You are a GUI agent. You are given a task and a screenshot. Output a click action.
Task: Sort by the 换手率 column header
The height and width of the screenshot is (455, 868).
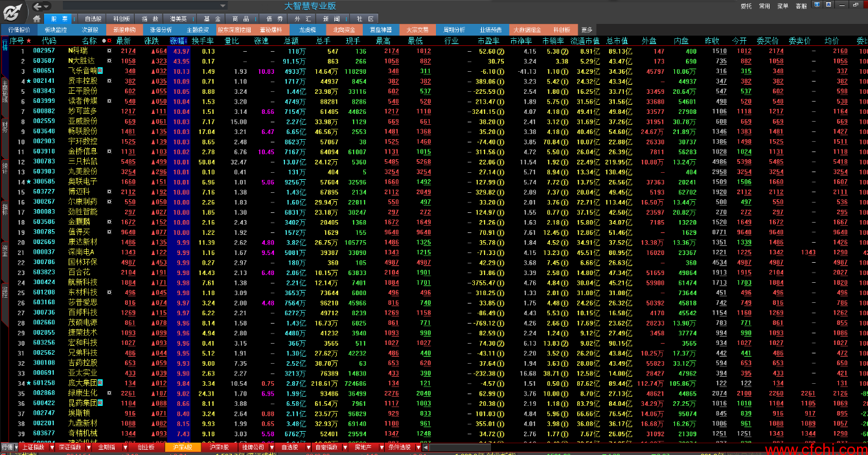203,41
